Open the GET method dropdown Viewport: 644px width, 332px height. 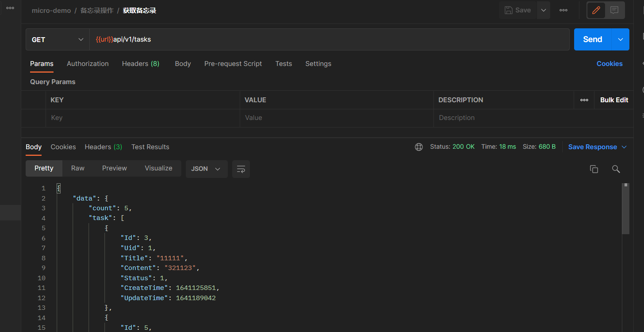click(x=57, y=39)
